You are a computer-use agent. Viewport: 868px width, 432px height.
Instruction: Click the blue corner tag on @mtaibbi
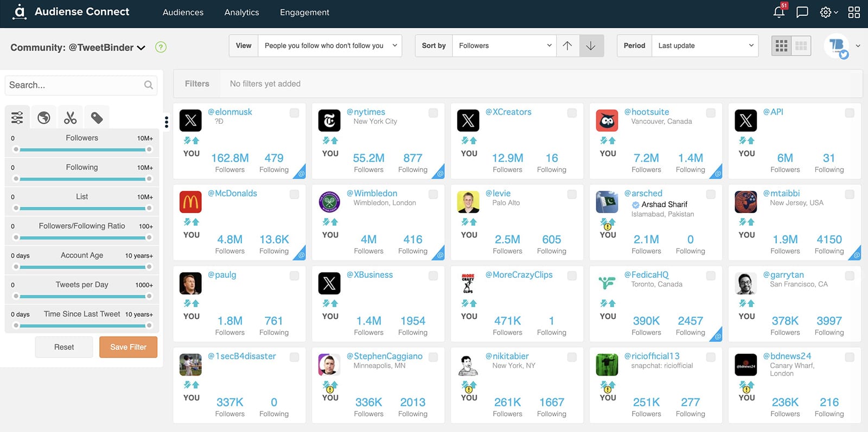pos(856,254)
